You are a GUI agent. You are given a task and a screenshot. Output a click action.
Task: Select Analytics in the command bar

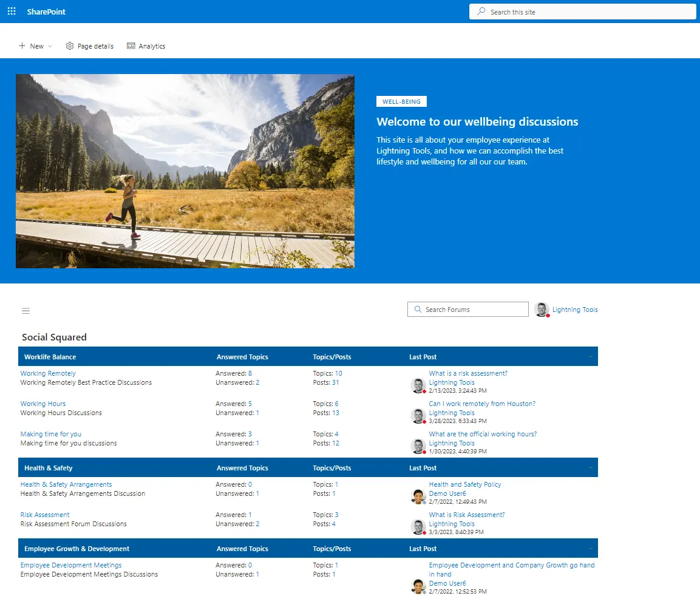click(x=146, y=46)
